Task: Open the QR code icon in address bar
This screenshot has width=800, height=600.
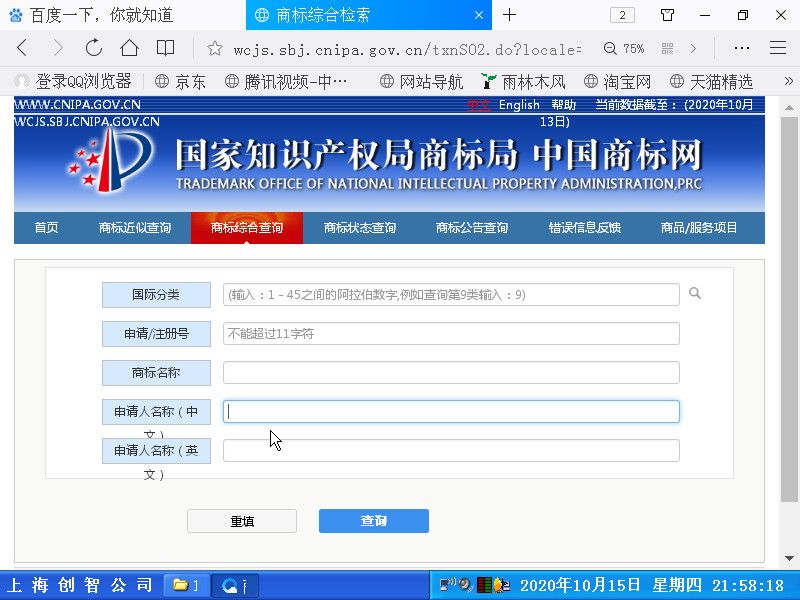Action: coord(667,48)
